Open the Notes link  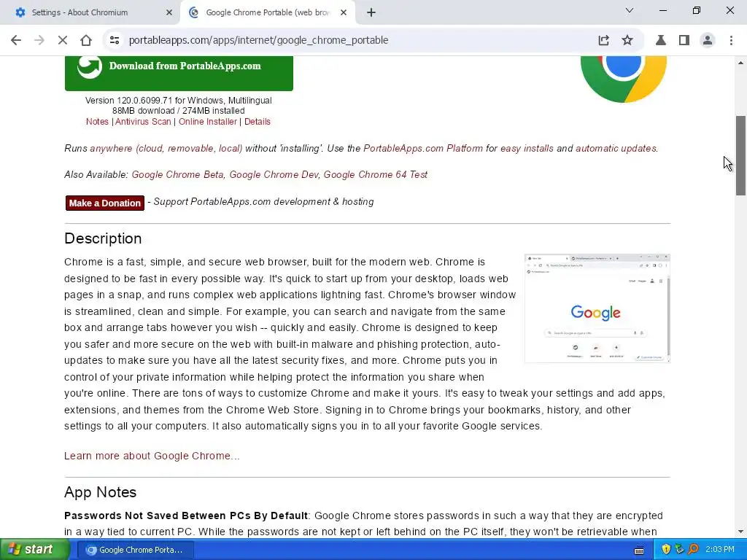[97, 122]
